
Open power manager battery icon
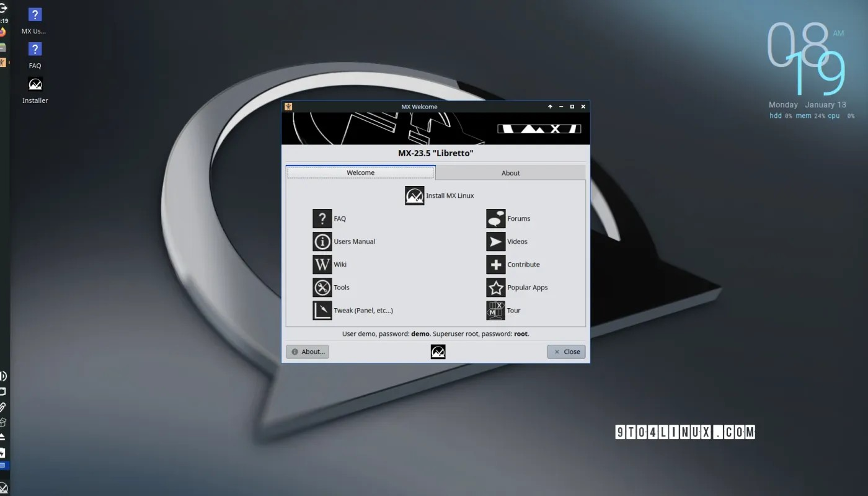[x=2, y=453]
